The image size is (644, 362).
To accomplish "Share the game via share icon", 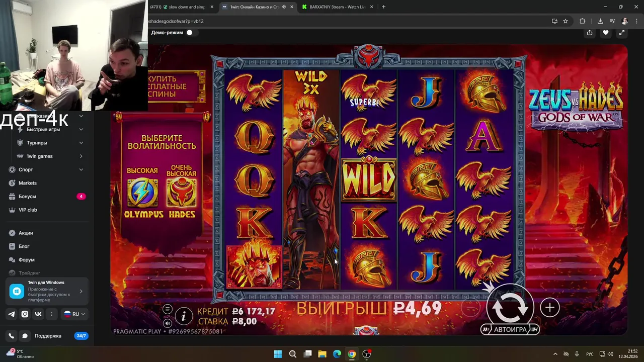I will pyautogui.click(x=590, y=33).
